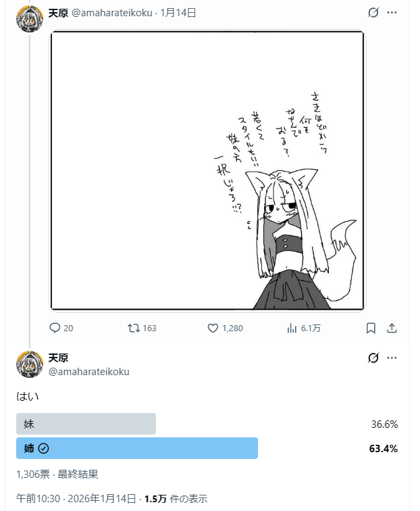This screenshot has width=420, height=511.
Task: Click 天原 display name on poll tweet
Action: pos(58,358)
